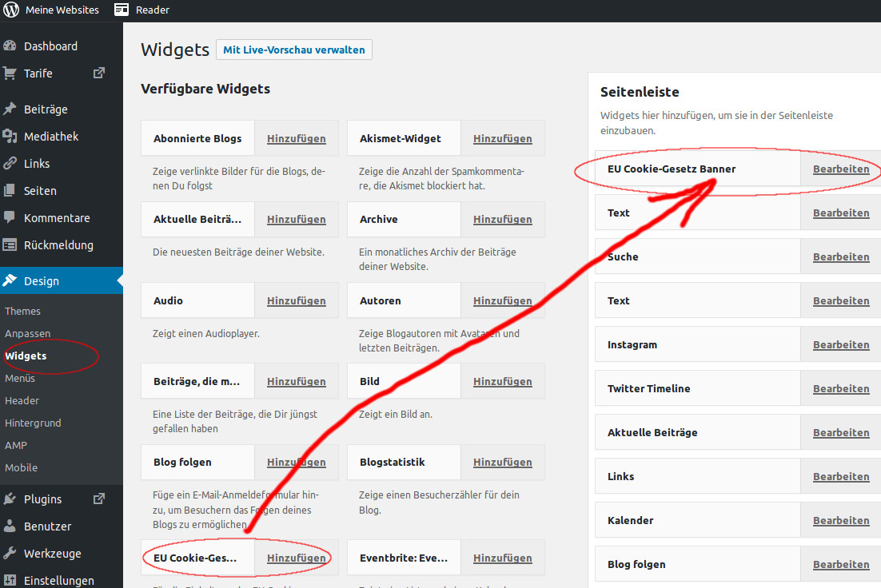Open Mobile submenu item
881x588 pixels.
(22, 468)
